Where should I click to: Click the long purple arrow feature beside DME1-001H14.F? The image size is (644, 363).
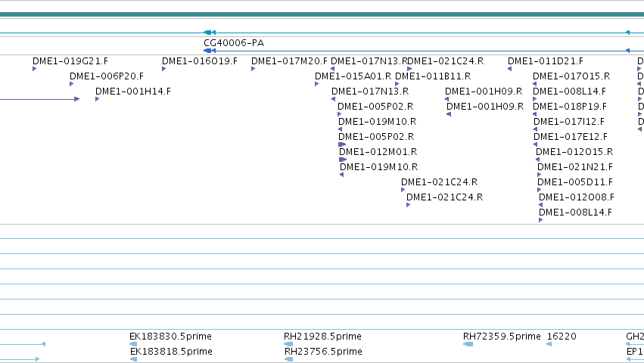pos(39,99)
